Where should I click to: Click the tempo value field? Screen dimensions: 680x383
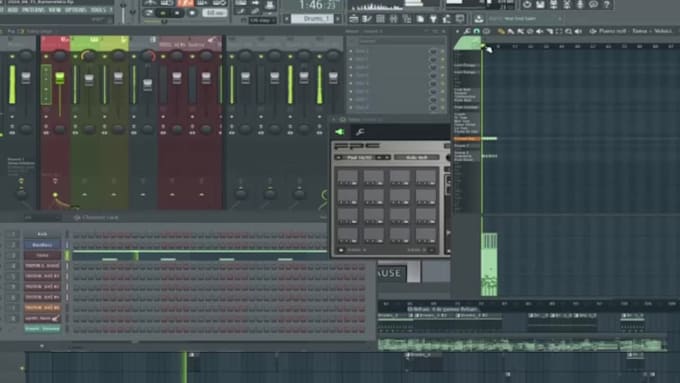pos(215,13)
